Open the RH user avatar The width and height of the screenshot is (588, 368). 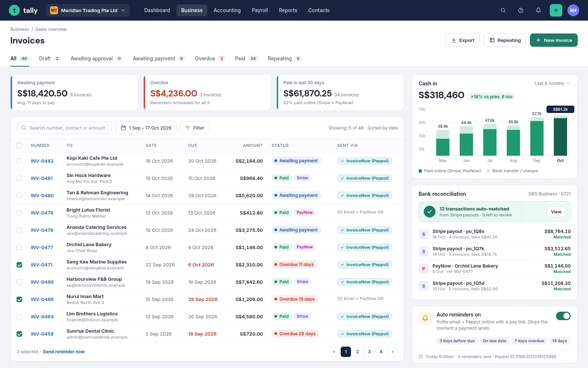point(573,10)
